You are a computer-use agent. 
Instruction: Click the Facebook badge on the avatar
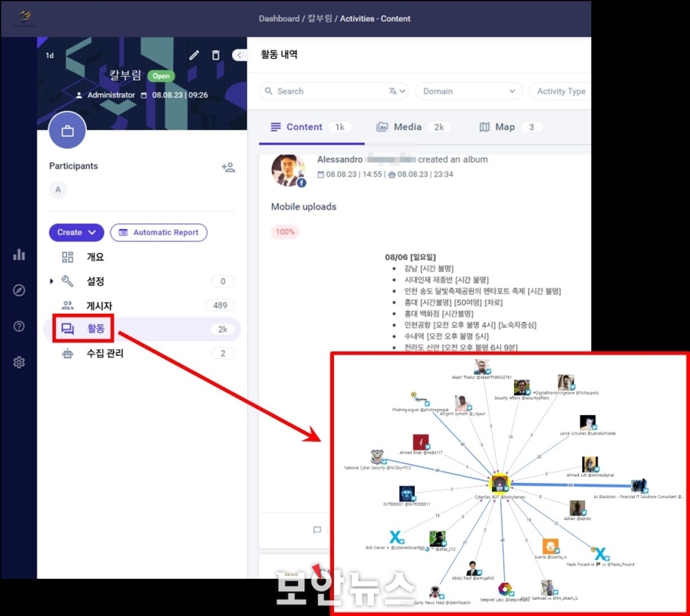click(302, 183)
